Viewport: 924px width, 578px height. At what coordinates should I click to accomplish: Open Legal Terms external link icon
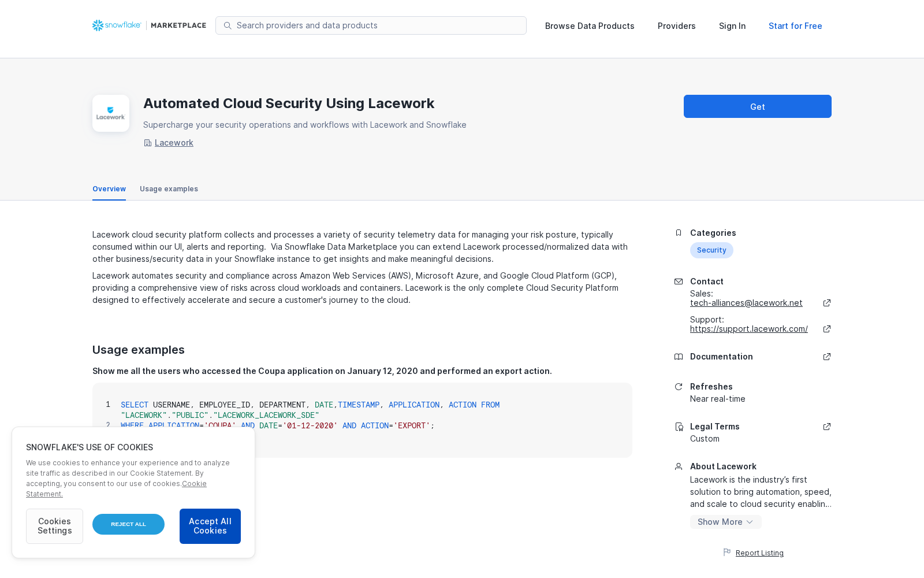tap(827, 427)
